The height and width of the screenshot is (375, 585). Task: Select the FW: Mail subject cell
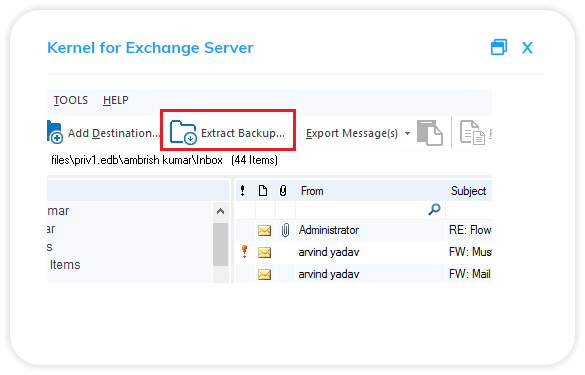pyautogui.click(x=469, y=274)
